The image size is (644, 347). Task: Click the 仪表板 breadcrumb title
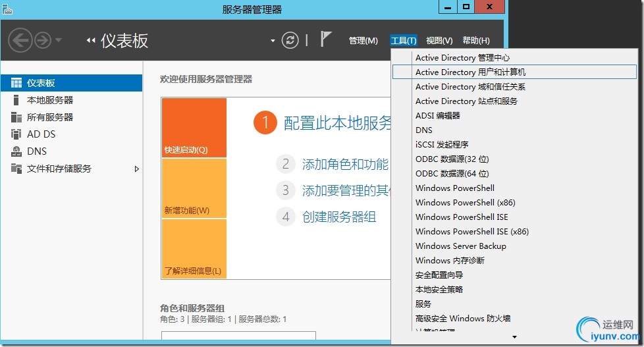(124, 41)
